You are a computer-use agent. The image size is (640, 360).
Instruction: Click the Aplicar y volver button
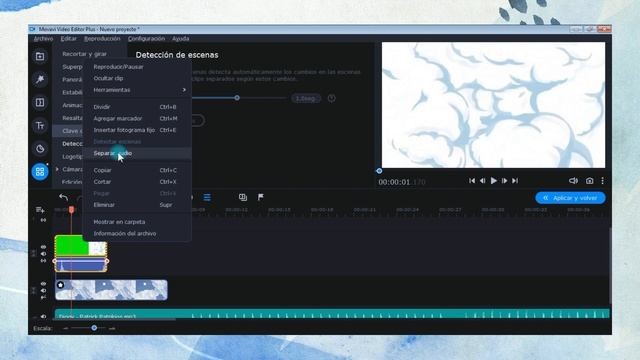(570, 198)
